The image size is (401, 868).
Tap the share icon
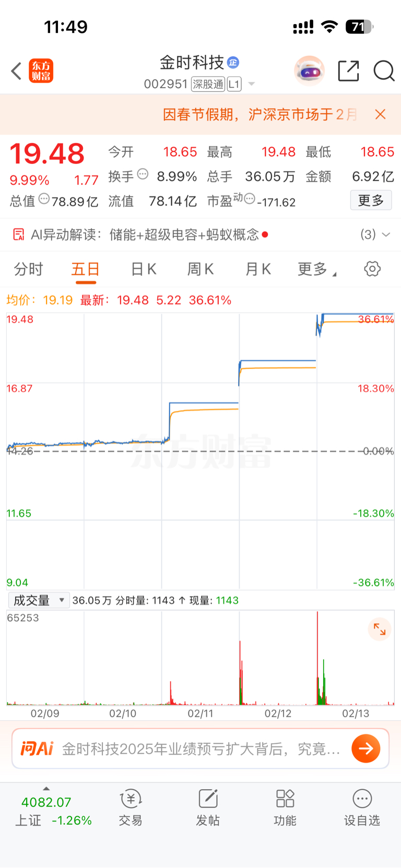348,71
